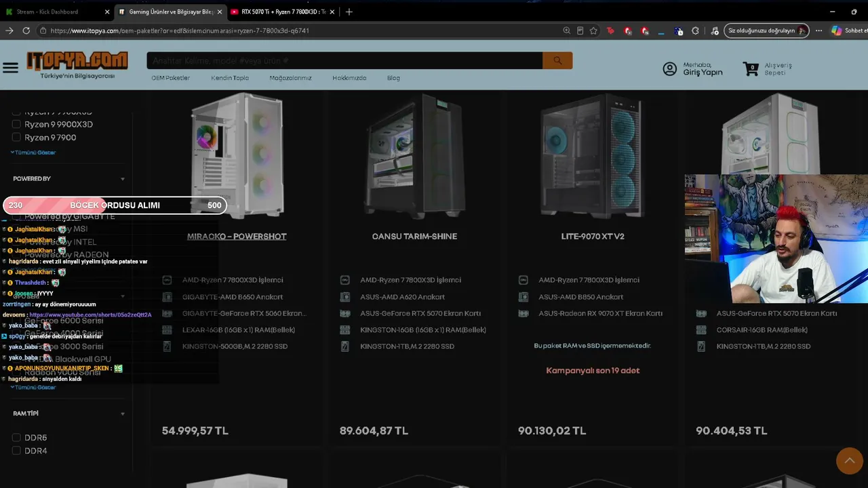Click the 90.404,53 TL price
The image size is (868, 488).
[731, 431]
